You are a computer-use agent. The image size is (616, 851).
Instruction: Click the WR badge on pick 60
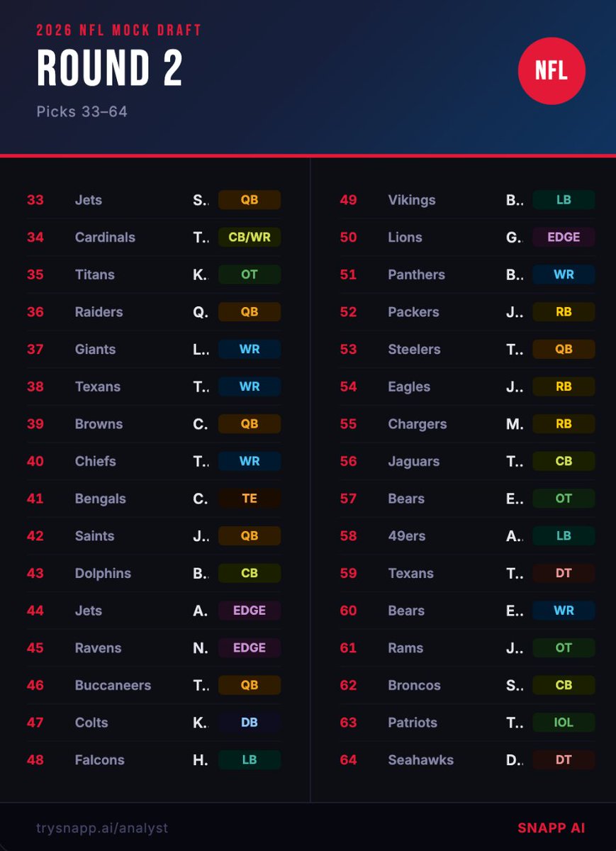click(564, 611)
